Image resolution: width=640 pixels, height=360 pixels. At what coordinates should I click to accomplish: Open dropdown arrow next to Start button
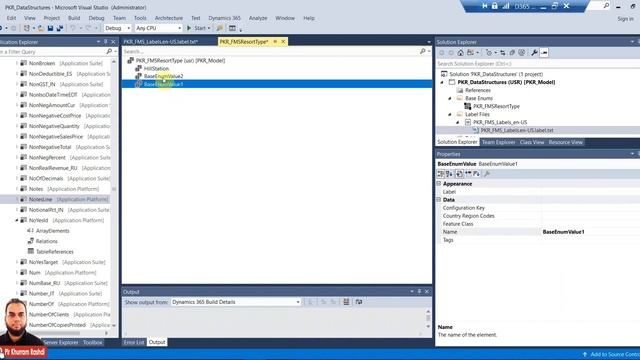pyautogui.click(x=209, y=28)
